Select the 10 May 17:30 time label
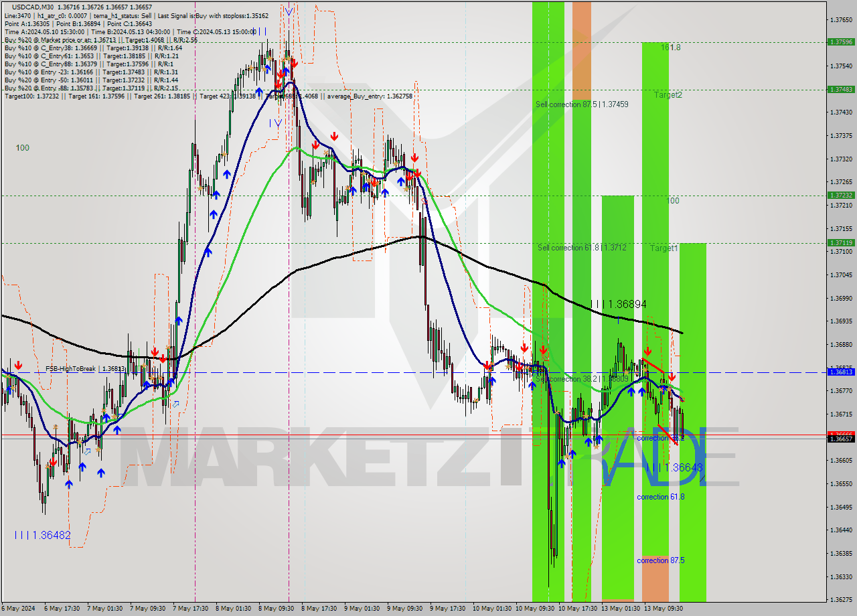This screenshot has height=616, width=857. (x=578, y=609)
